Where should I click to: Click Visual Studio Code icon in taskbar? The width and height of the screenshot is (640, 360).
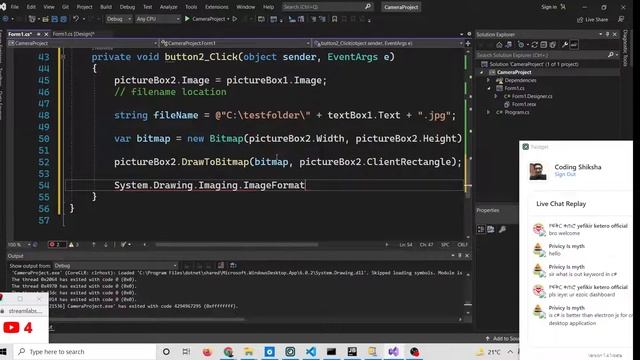(x=311, y=351)
